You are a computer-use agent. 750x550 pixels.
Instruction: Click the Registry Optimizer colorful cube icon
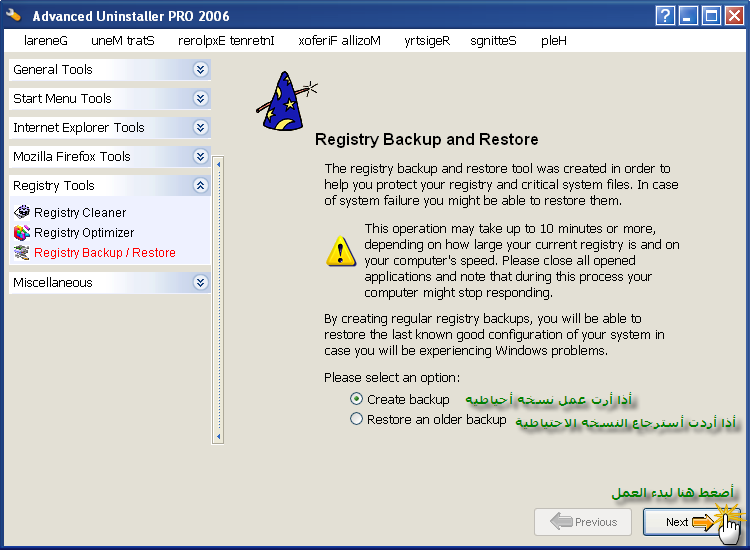(x=22, y=232)
